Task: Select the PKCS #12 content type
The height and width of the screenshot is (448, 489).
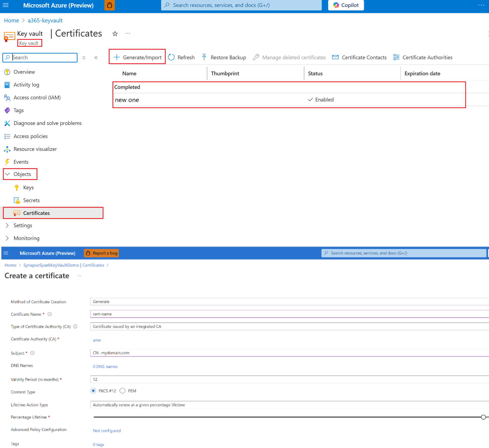Action: tap(93, 391)
